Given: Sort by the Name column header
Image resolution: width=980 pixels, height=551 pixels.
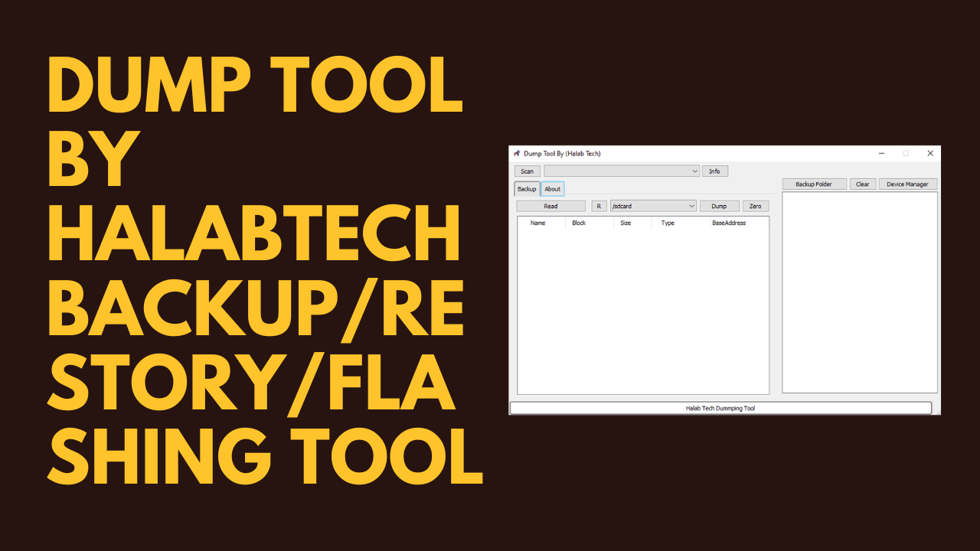Looking at the screenshot, I should (x=542, y=223).
